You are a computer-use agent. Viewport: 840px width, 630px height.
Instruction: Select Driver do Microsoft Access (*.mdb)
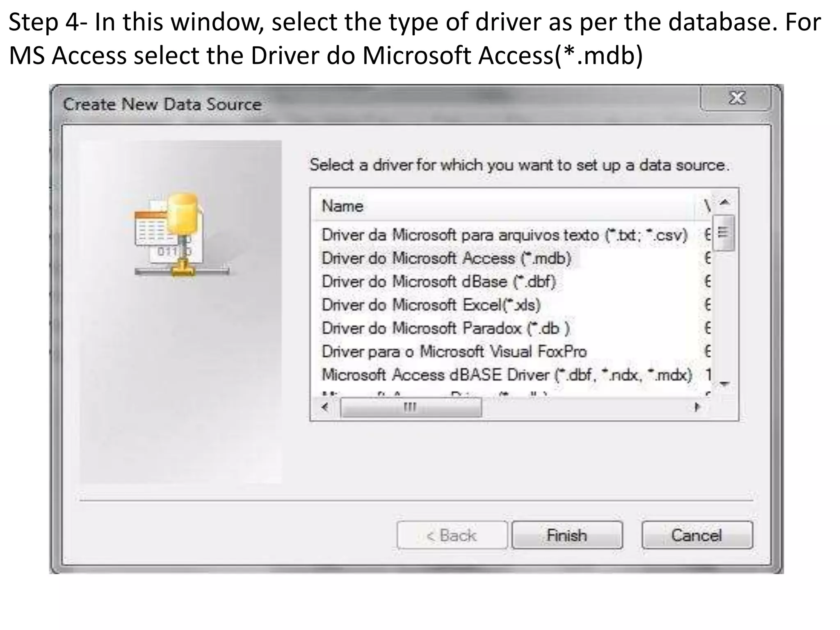(x=446, y=258)
